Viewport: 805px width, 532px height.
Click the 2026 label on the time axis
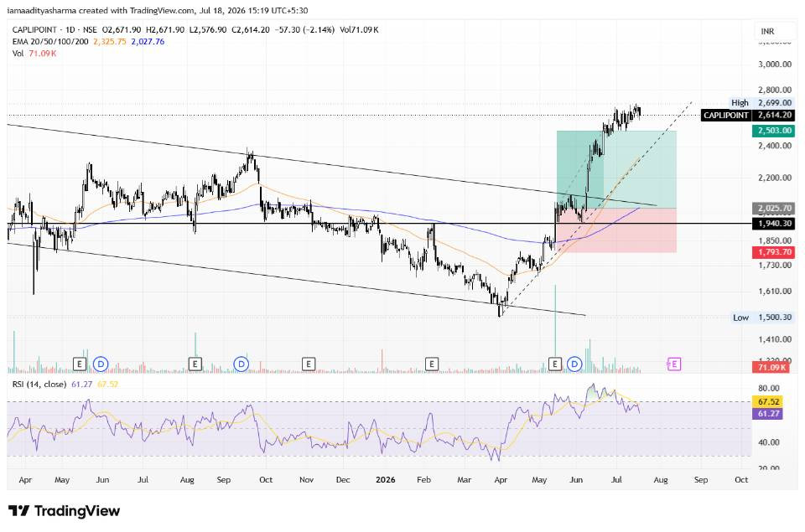[x=386, y=480]
